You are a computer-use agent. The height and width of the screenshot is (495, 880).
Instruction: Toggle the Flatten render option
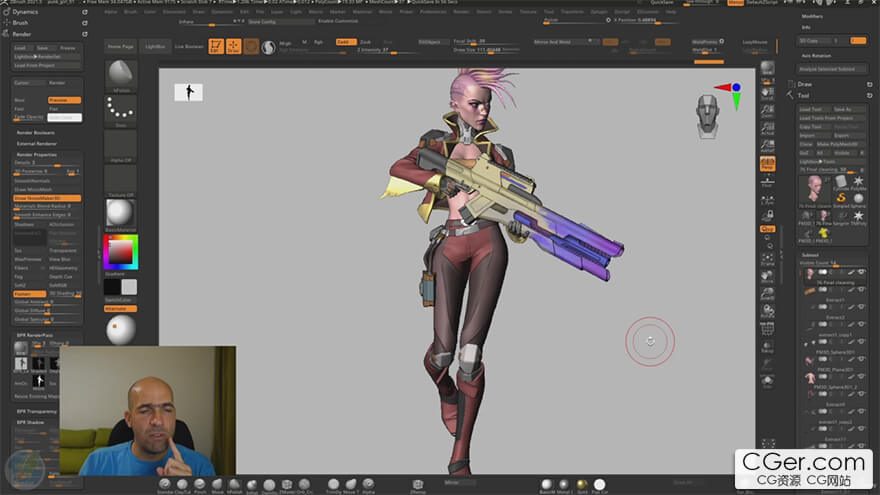[30, 294]
